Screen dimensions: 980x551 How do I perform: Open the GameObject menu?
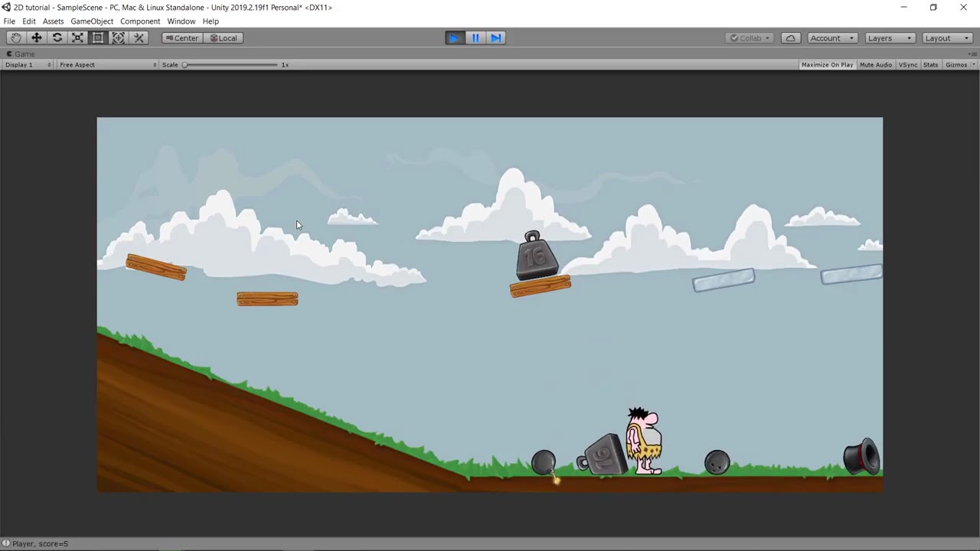tap(92, 21)
